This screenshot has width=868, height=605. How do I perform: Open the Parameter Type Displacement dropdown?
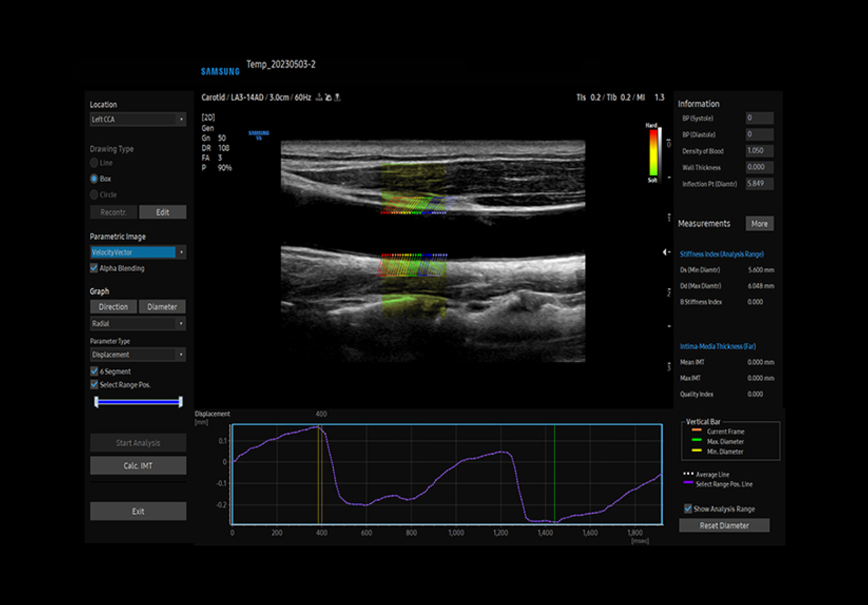137,354
